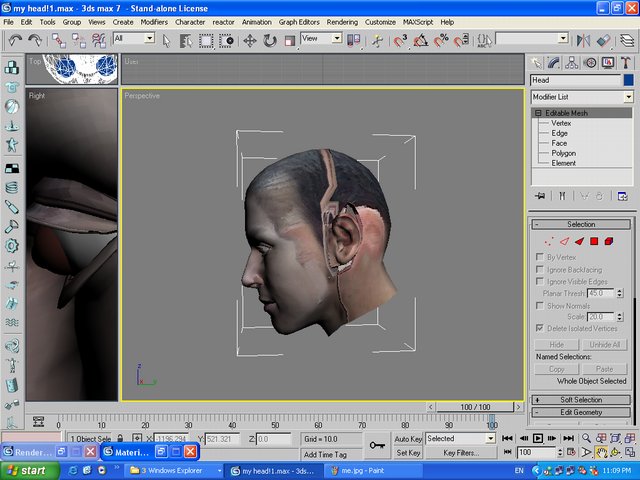Viewport: 640px width, 480px height.
Task: Activate Vertex sub-object selection icon
Action: point(549,241)
